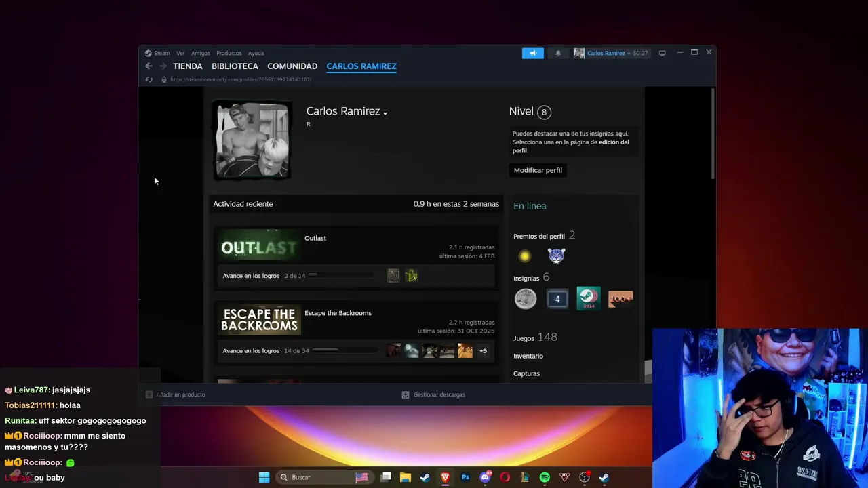
Task: Click the profile avatar picture
Action: pyautogui.click(x=252, y=140)
